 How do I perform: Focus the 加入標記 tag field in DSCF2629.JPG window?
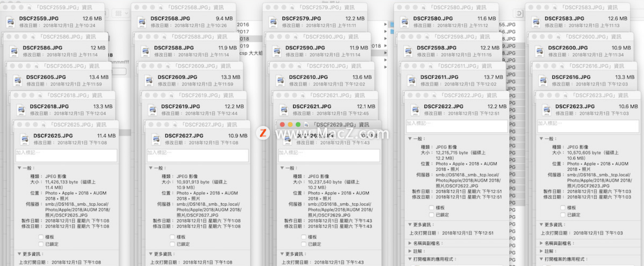[329, 155]
